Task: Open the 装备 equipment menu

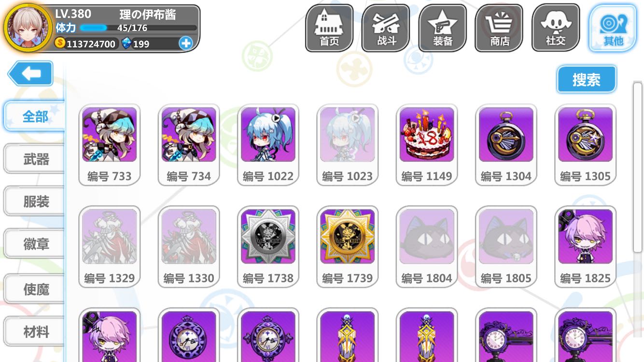Action: point(442,28)
